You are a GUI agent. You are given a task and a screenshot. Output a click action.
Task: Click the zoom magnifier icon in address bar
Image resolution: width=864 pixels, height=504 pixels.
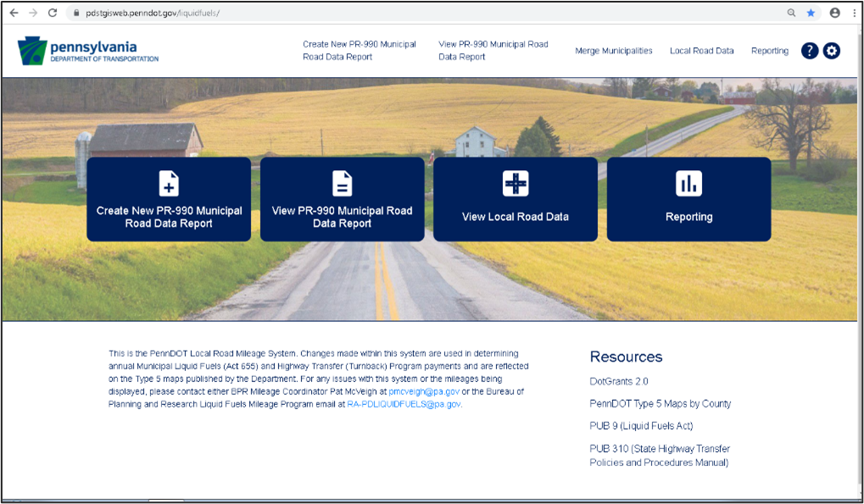[791, 13]
